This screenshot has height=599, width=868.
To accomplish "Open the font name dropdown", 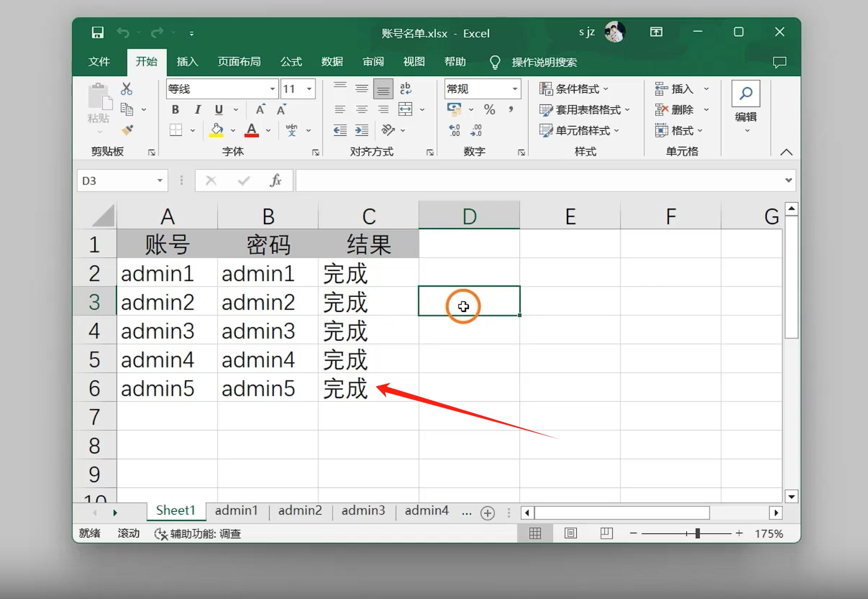I will 272,89.
